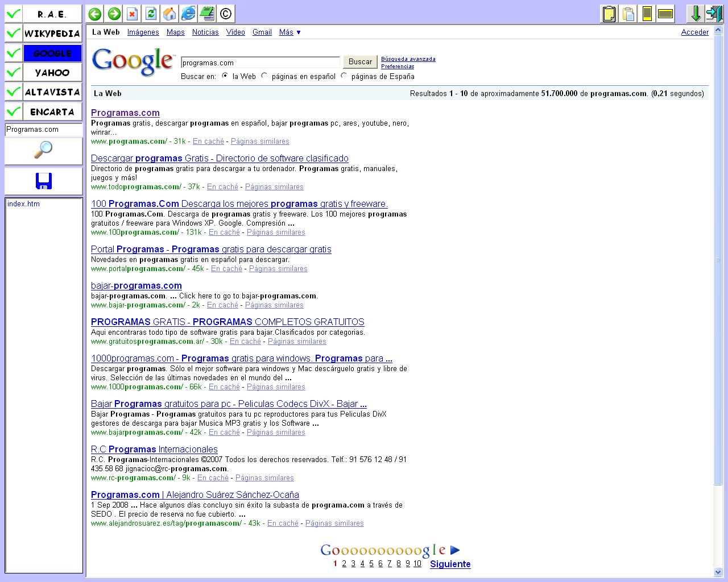This screenshot has width=728, height=582.
Task: Go to results page 10
Action: 417,564
